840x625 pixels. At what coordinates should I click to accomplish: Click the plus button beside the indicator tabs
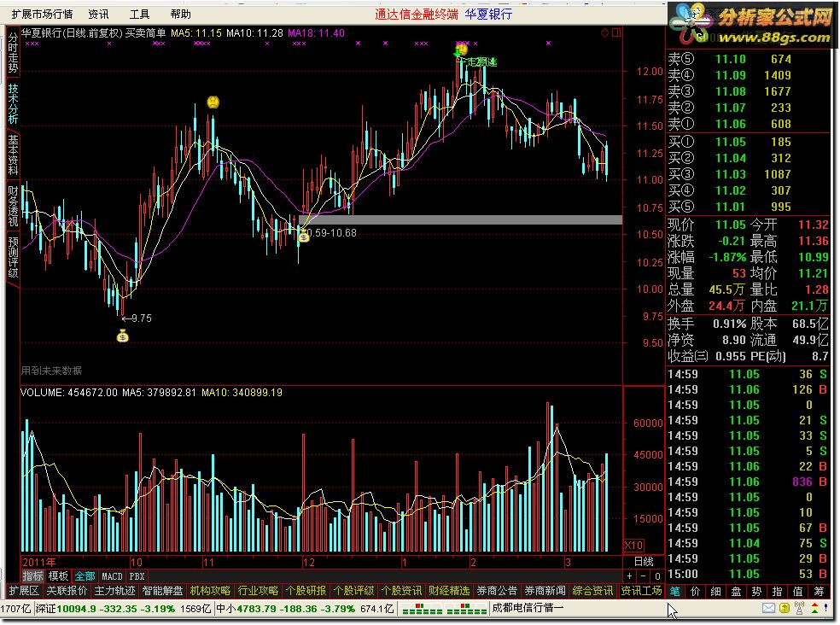click(x=629, y=576)
